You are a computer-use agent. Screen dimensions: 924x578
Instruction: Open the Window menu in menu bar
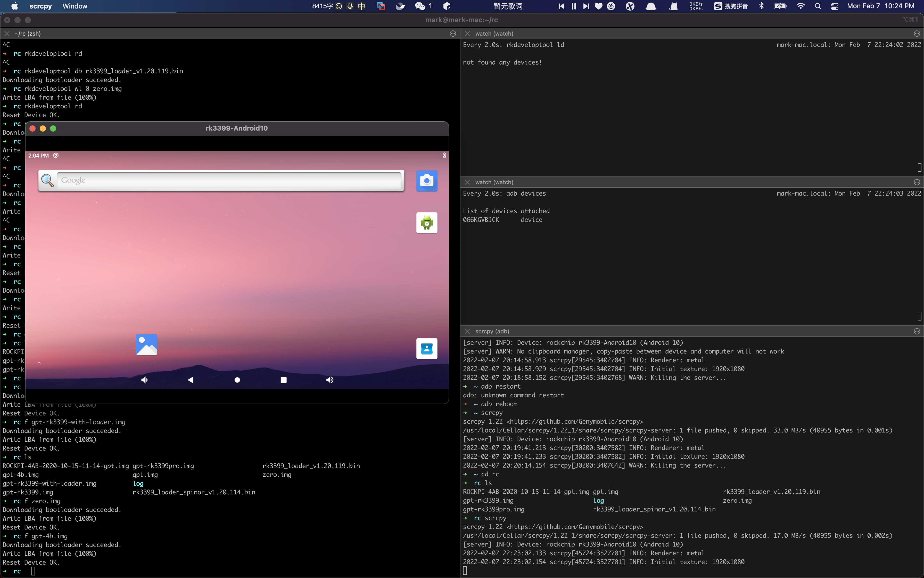pyautogui.click(x=75, y=6)
